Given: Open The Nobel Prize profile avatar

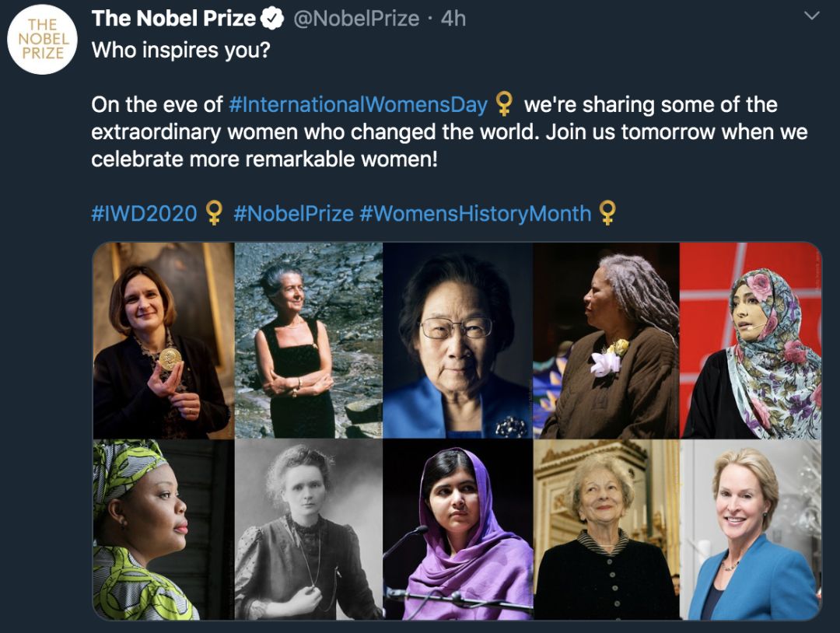Looking at the screenshot, I should click(42, 39).
